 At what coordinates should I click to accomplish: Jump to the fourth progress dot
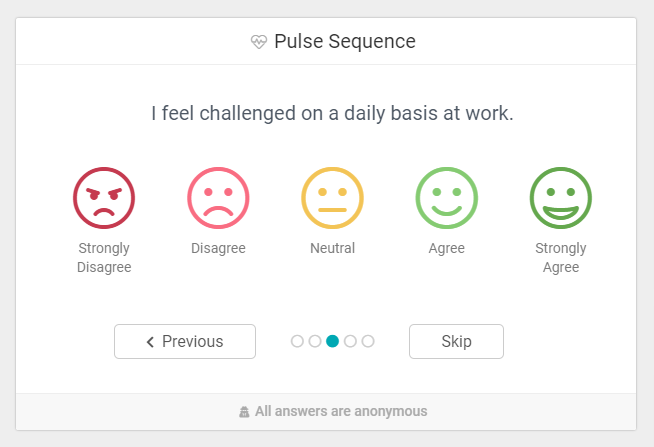(x=350, y=341)
